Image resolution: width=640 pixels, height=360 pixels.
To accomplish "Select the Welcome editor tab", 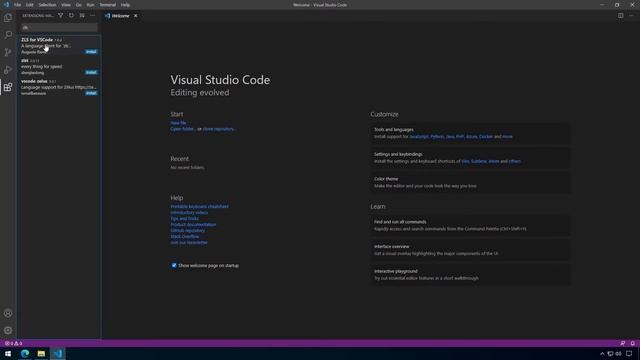I will click(x=120, y=16).
